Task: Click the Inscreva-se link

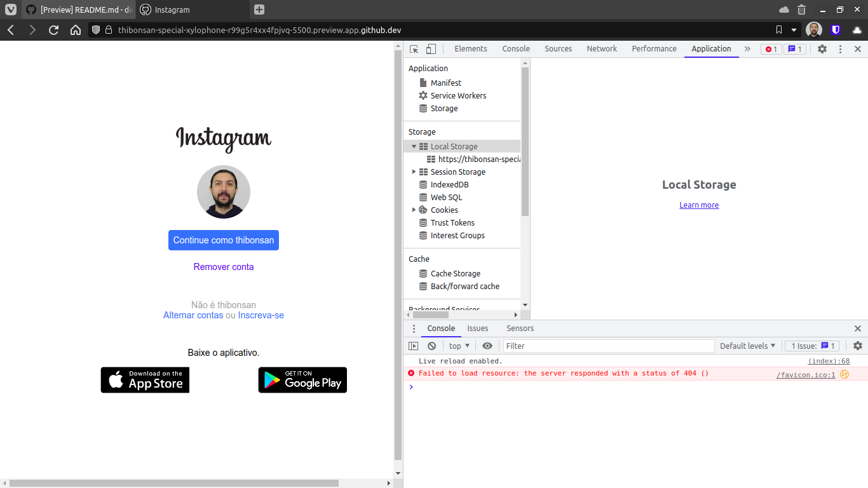Action: pyautogui.click(x=261, y=315)
